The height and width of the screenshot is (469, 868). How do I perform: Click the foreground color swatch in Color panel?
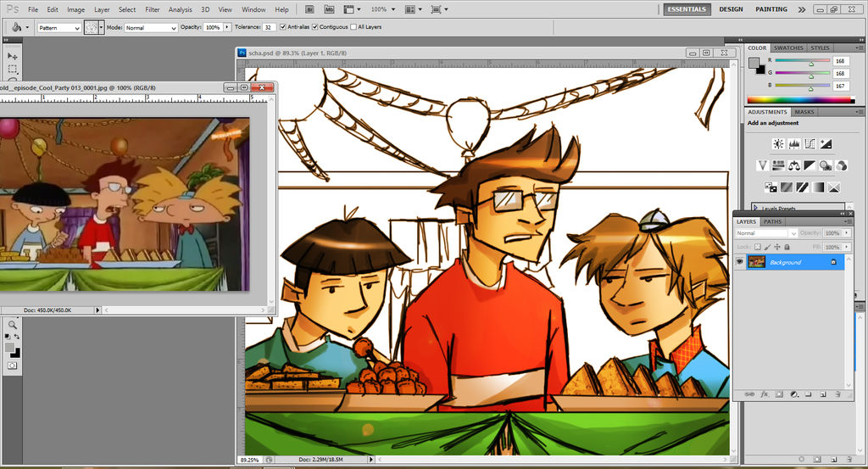(x=754, y=63)
